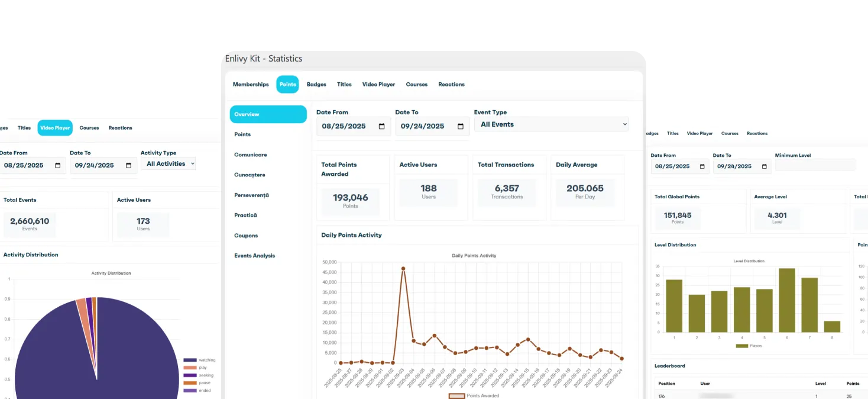The image size is (868, 399).
Task: Select Events Analysis in the sidebar
Action: click(255, 256)
